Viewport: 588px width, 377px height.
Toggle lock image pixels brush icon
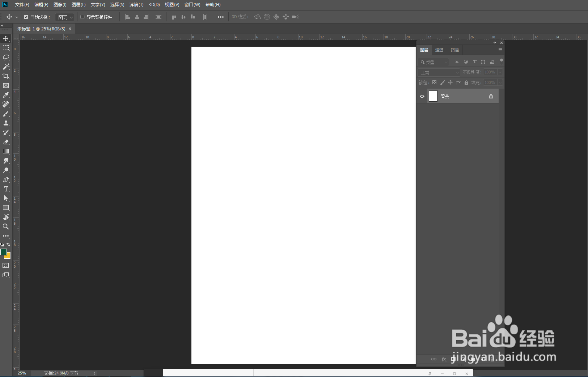pos(442,82)
